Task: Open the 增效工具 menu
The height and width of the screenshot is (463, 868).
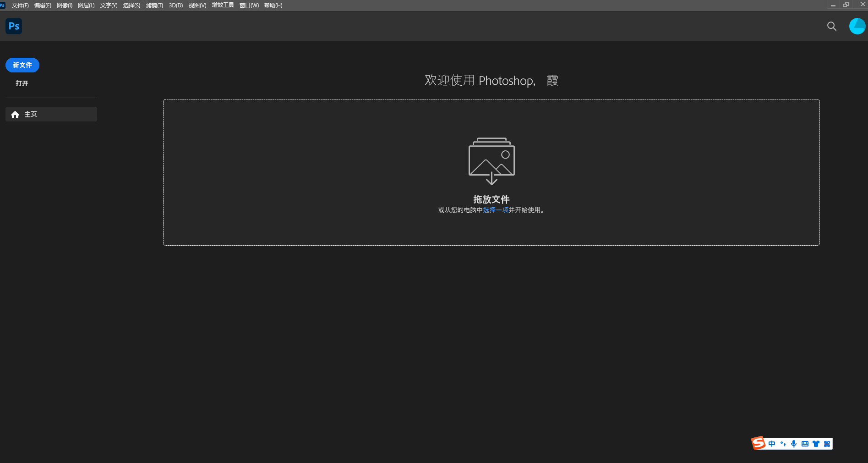Action: point(223,6)
